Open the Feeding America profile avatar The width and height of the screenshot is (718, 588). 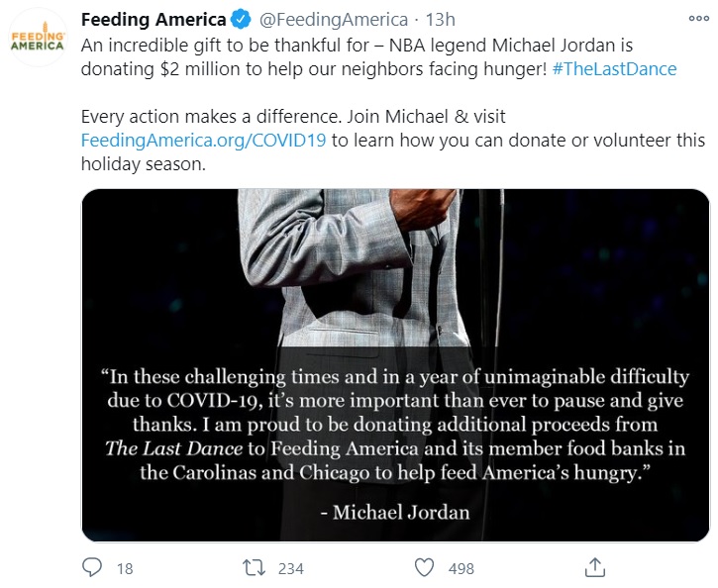(x=37, y=40)
